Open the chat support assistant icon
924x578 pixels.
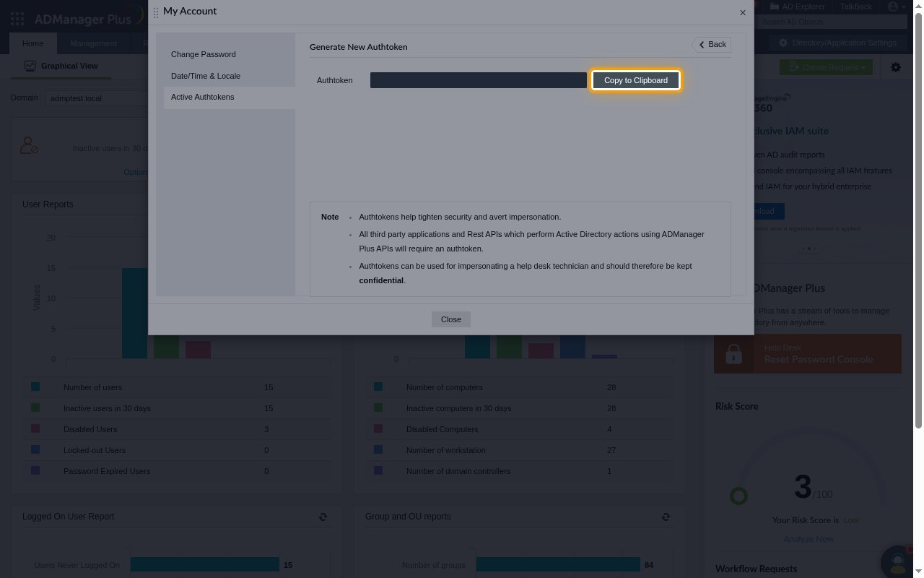pyautogui.click(x=899, y=561)
